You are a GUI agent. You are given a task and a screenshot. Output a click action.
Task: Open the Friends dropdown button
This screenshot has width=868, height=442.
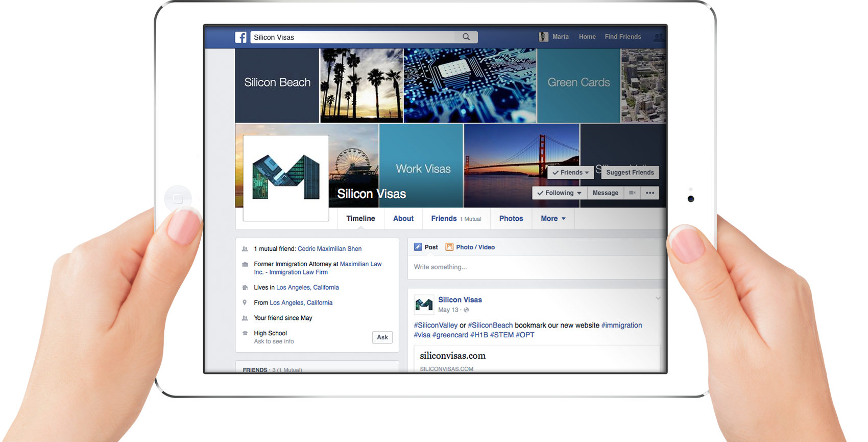571,172
